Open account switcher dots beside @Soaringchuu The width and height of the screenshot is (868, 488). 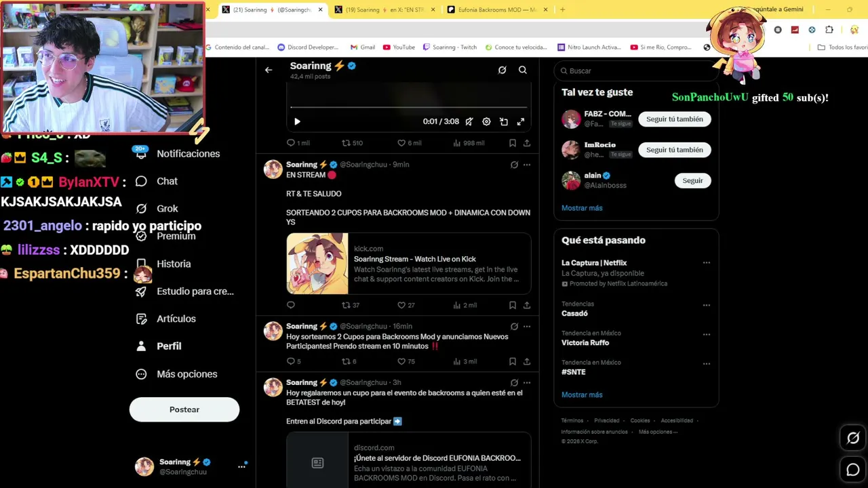[241, 466]
